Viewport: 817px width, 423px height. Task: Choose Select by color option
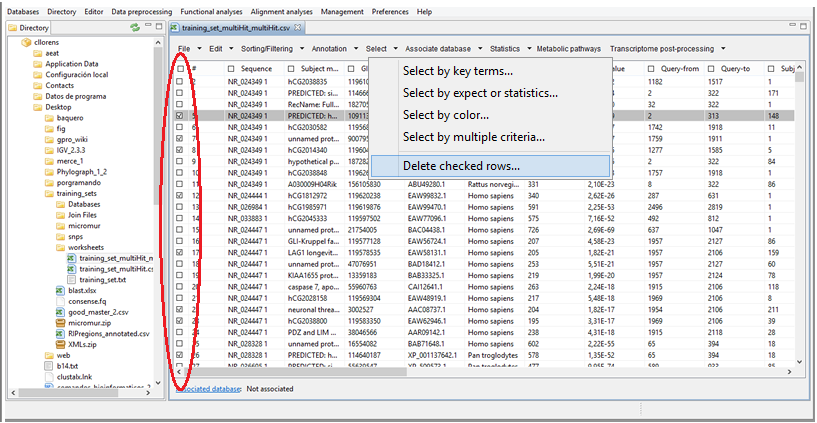[x=446, y=115]
